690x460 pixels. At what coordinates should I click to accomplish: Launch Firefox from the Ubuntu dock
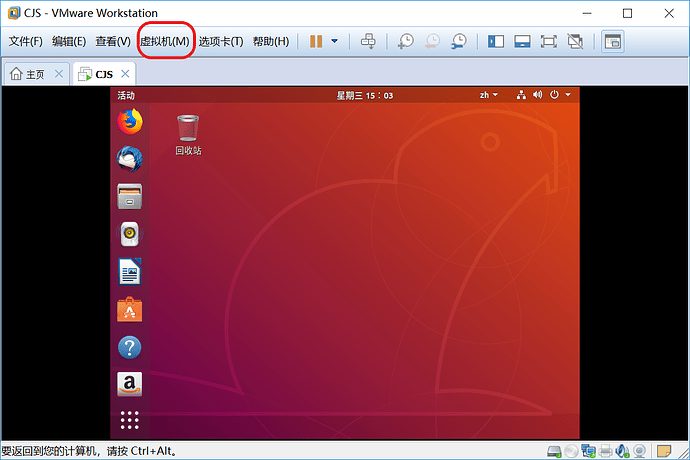(x=130, y=121)
